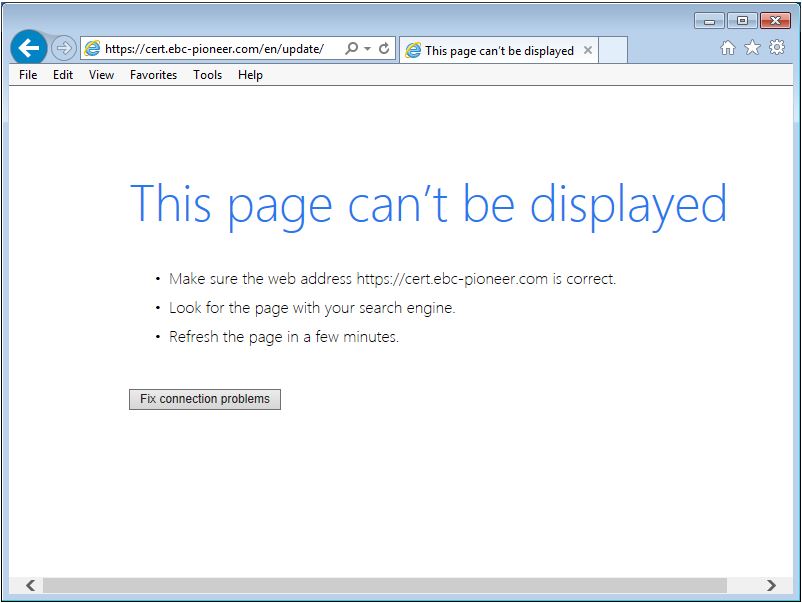Open the File menu

click(x=28, y=75)
